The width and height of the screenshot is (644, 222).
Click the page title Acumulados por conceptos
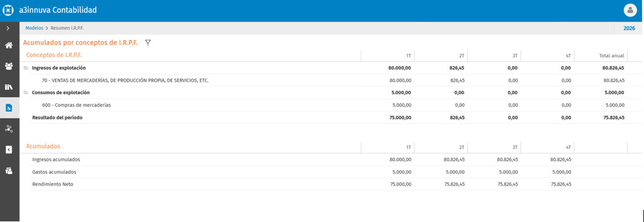pos(81,42)
